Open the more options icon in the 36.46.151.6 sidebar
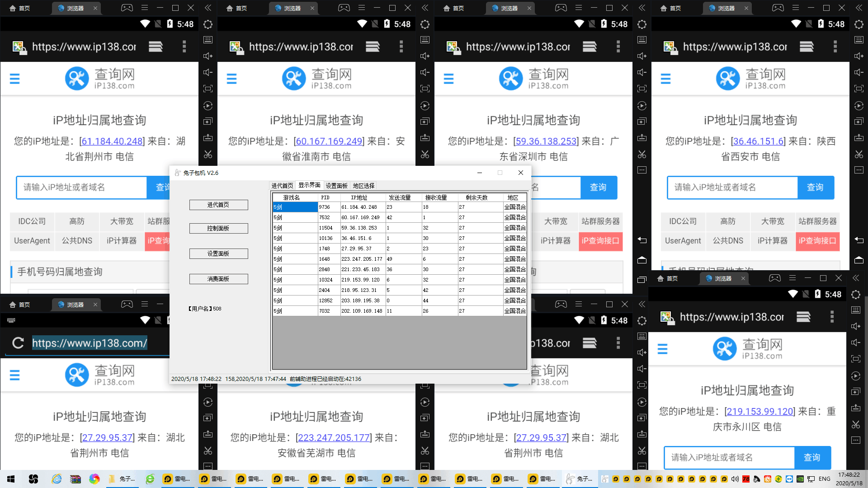Viewport: 868px width, 488px height. tap(859, 170)
